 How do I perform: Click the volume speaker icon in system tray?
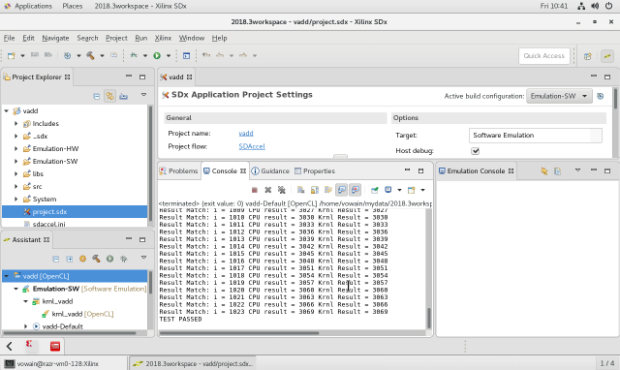tap(595, 6)
